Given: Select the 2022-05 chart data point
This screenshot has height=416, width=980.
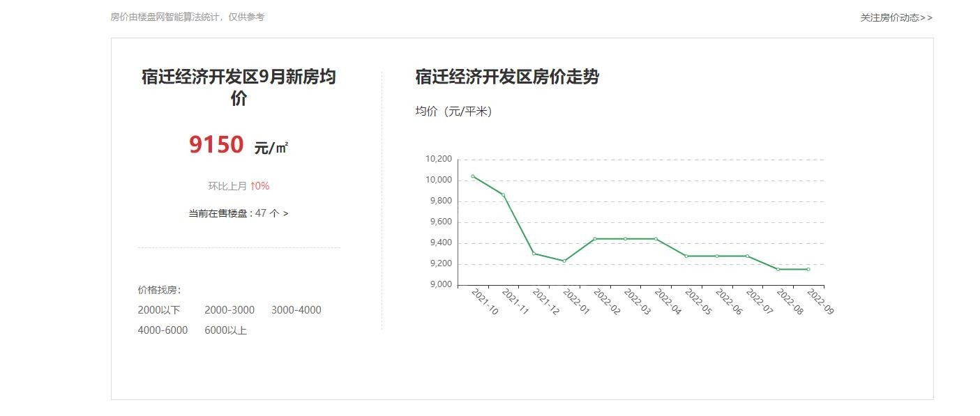Looking at the screenshot, I should point(686,256).
